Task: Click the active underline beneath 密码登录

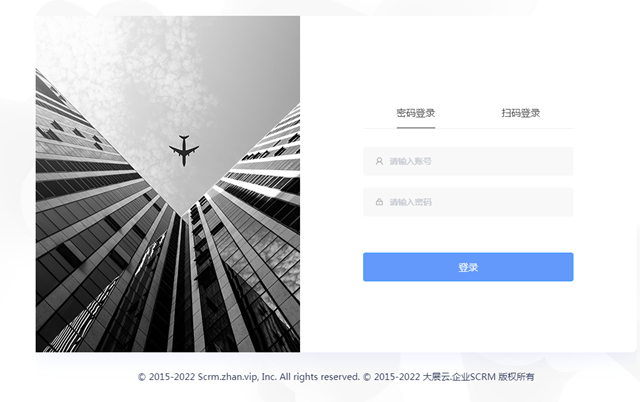Action: 416,128
